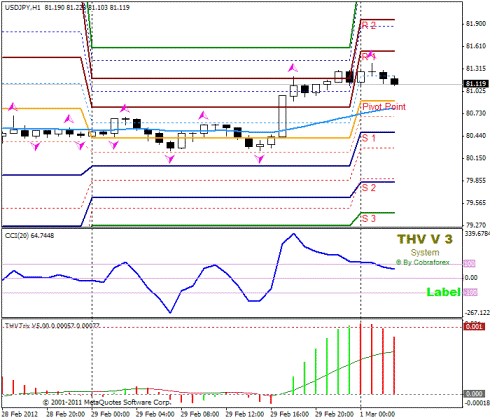Viewport: 490px width, 420px height.
Task: Click the System text under THV V 3
Action: point(425,253)
